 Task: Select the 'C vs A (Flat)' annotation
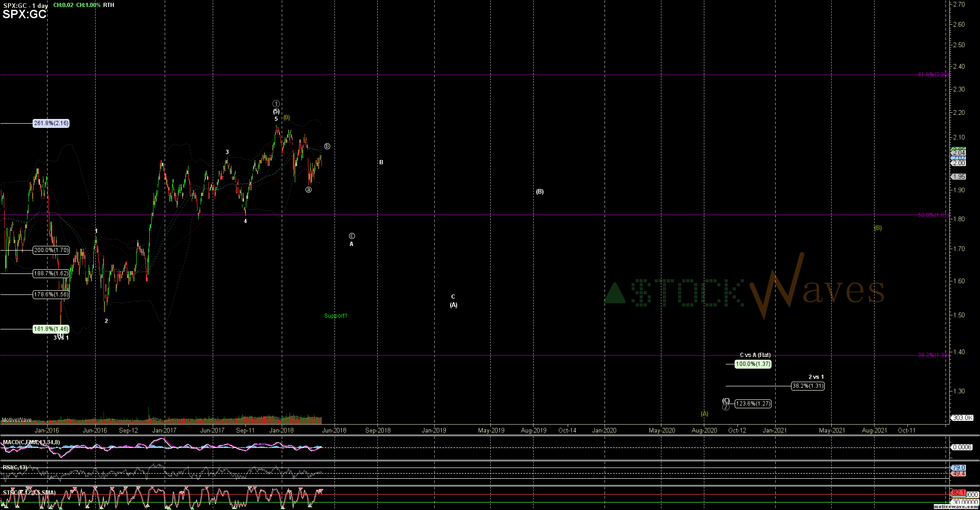(x=755, y=355)
